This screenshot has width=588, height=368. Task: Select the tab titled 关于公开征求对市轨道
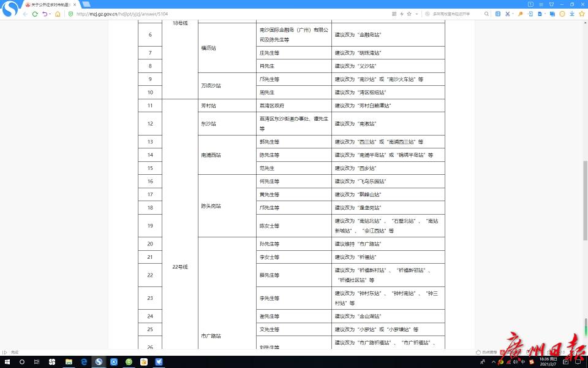(x=49, y=4)
